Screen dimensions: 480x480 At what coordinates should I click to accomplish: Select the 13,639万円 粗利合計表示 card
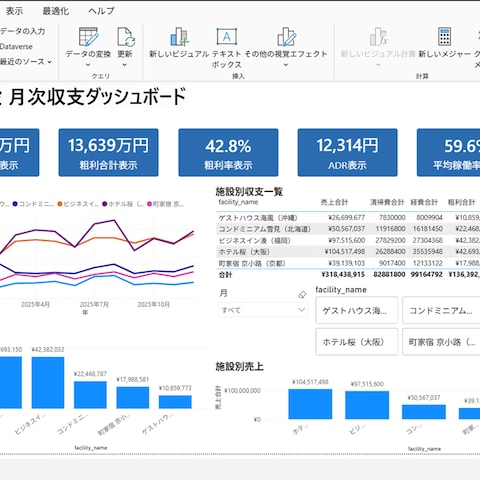[108, 152]
